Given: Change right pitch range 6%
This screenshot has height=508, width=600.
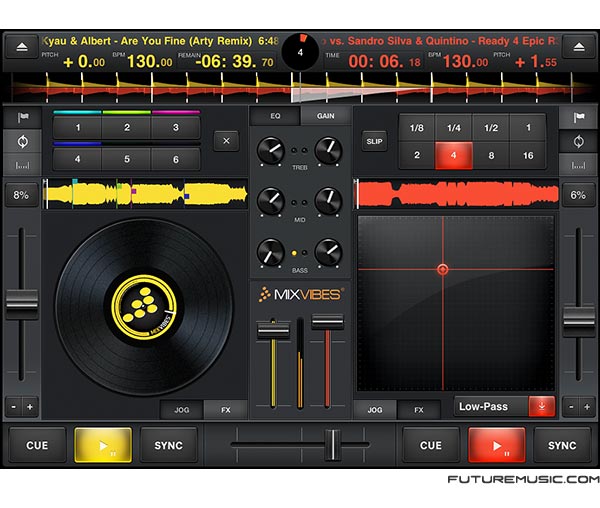Looking at the screenshot, I should click(578, 195).
